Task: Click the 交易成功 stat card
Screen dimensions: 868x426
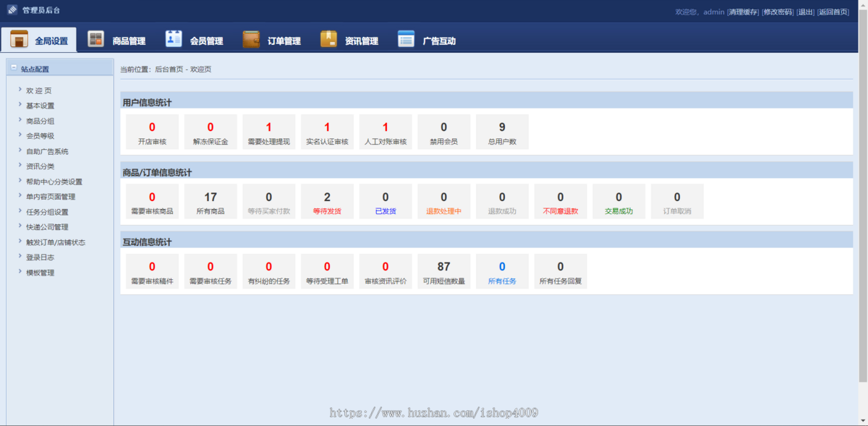Action: 618,201
